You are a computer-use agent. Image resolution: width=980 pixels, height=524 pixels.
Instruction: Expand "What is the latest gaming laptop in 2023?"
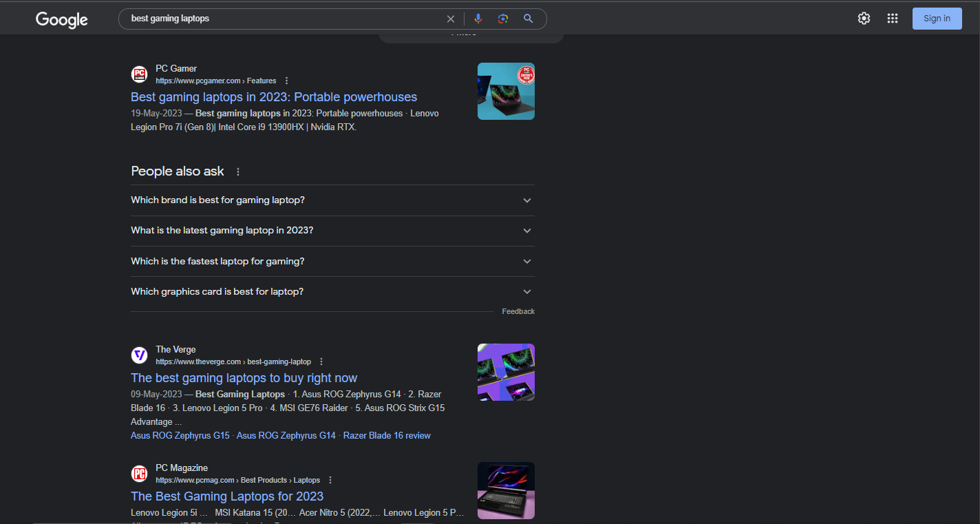click(x=332, y=231)
